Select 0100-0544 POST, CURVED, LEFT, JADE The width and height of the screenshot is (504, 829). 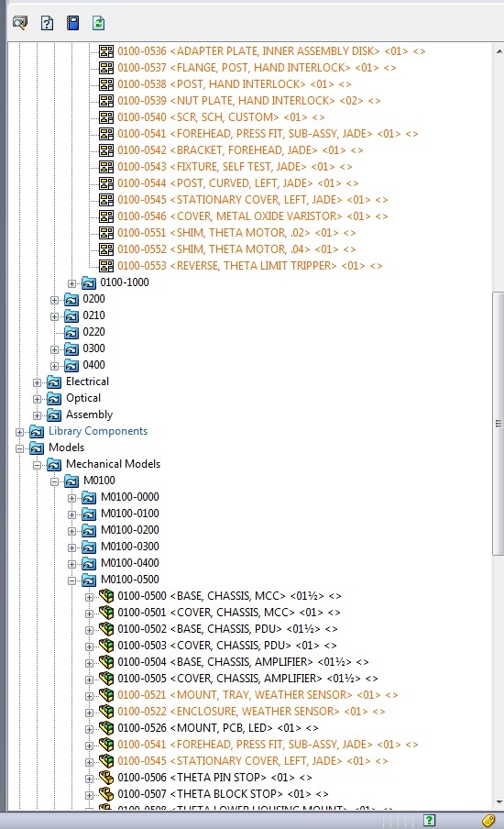237,182
